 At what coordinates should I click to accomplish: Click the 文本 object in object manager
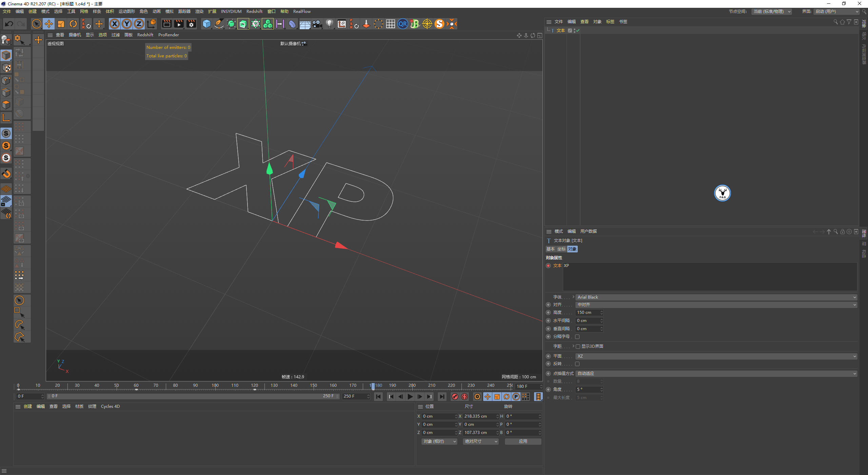pos(560,31)
